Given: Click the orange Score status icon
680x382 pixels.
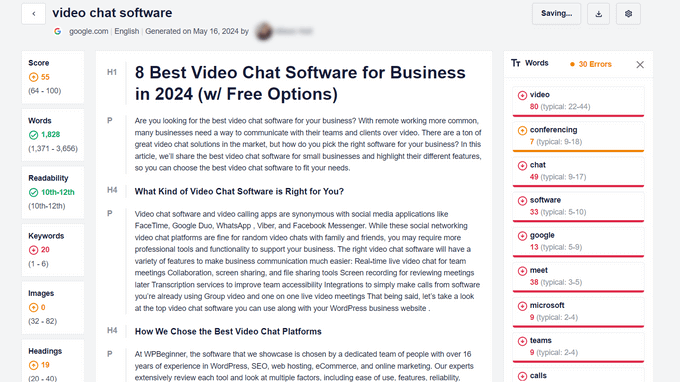Looking at the screenshot, I should pyautogui.click(x=33, y=77).
